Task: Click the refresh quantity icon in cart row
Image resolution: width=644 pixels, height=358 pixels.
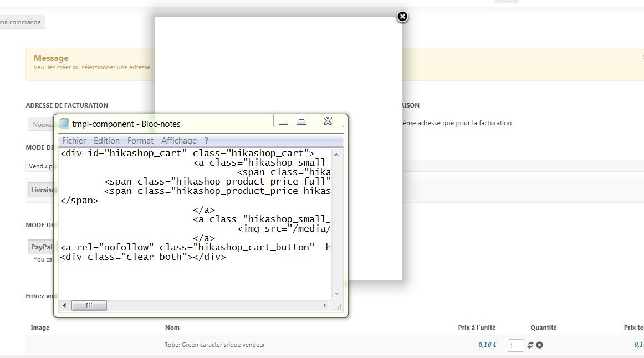Action: [530, 345]
